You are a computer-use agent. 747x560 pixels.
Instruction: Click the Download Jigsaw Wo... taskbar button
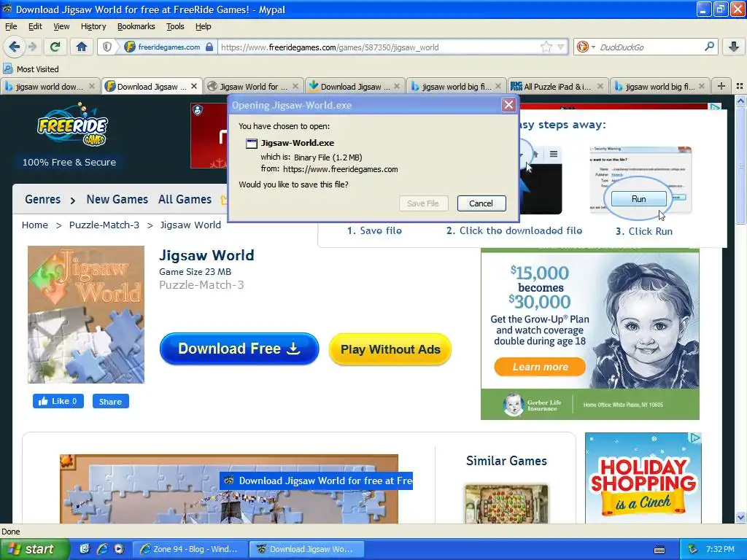307,549
